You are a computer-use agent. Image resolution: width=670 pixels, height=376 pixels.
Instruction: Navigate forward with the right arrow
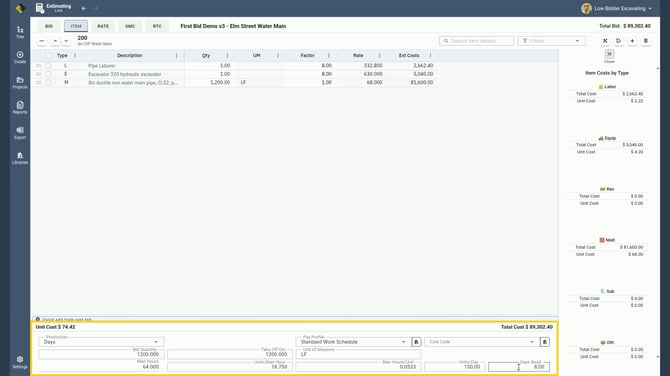96,8
